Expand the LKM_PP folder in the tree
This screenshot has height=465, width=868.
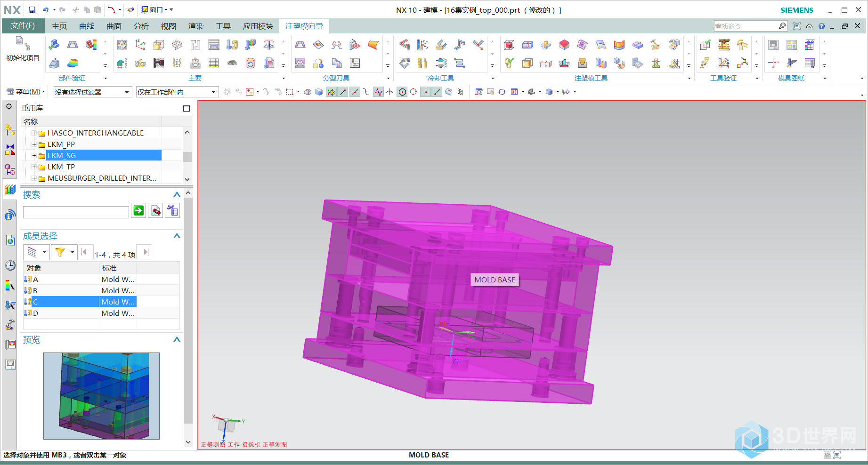click(34, 144)
